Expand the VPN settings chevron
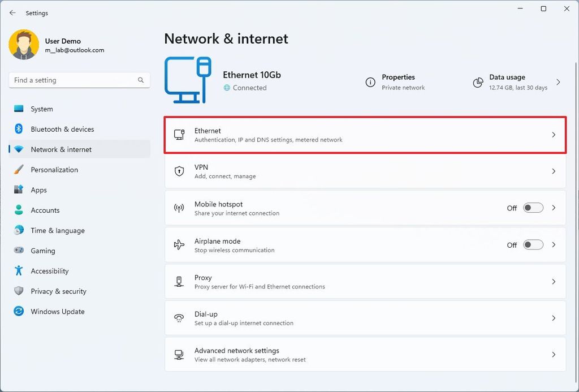 (x=553, y=171)
